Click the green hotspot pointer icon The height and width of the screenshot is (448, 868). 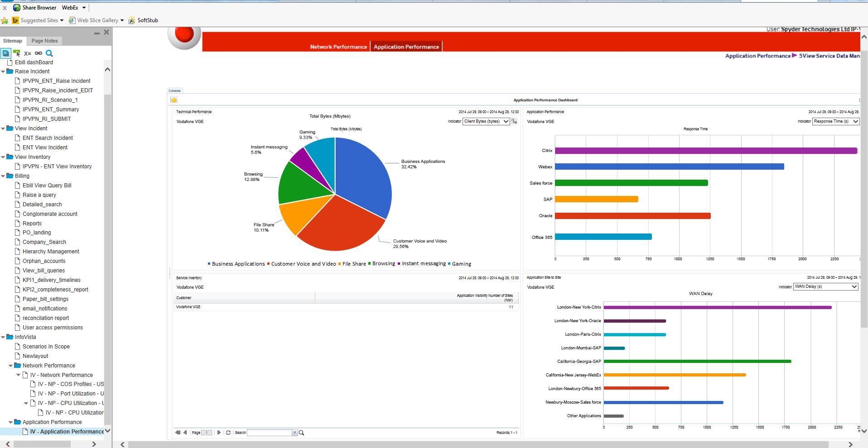pyautogui.click(x=17, y=53)
